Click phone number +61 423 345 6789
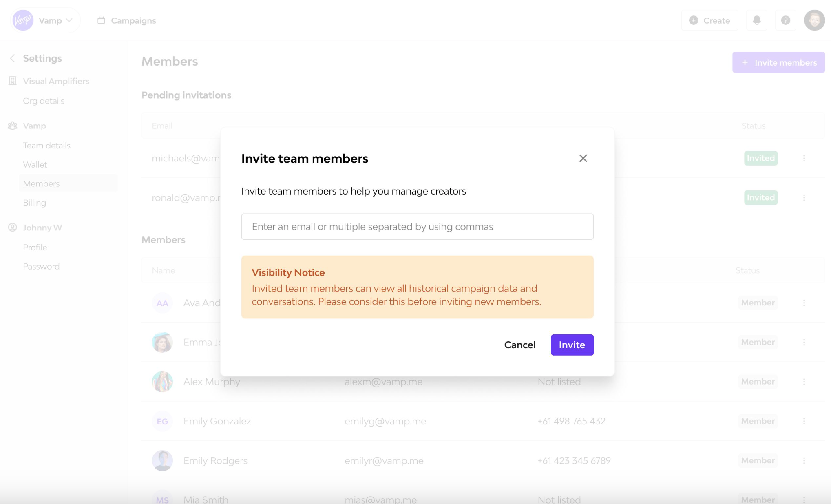The height and width of the screenshot is (504, 831). [x=574, y=461]
